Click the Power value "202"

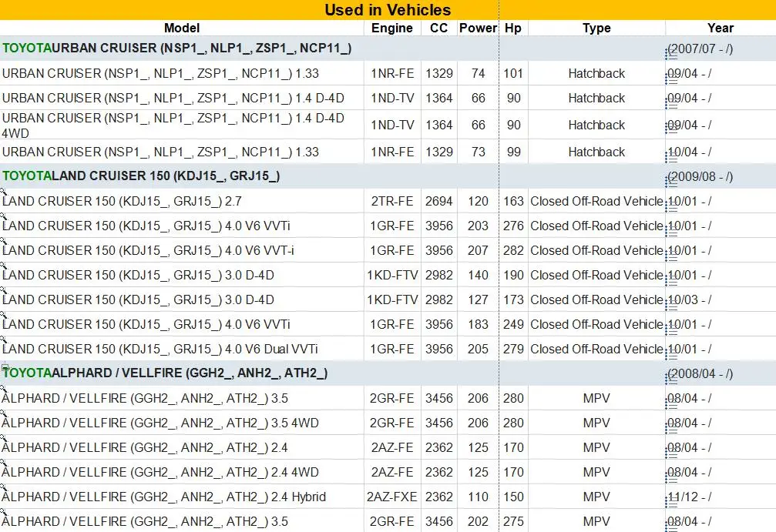click(x=478, y=522)
